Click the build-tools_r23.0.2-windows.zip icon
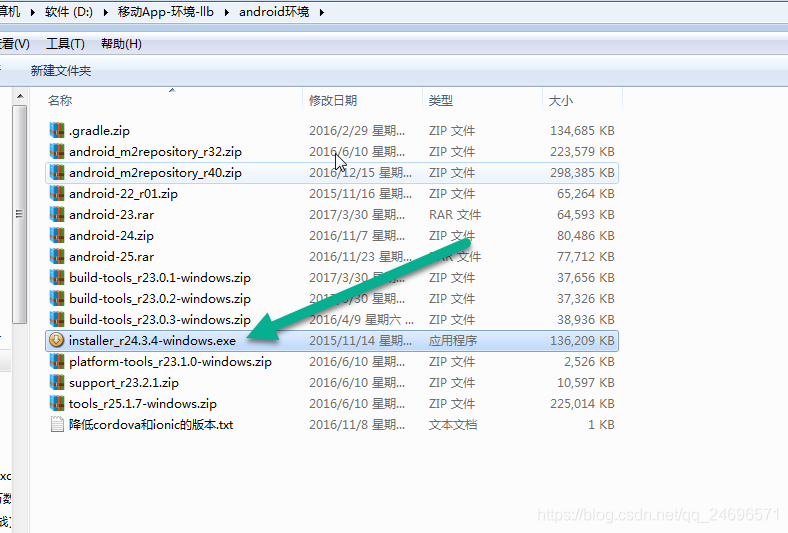Viewport: 788px width, 533px height. tap(57, 299)
